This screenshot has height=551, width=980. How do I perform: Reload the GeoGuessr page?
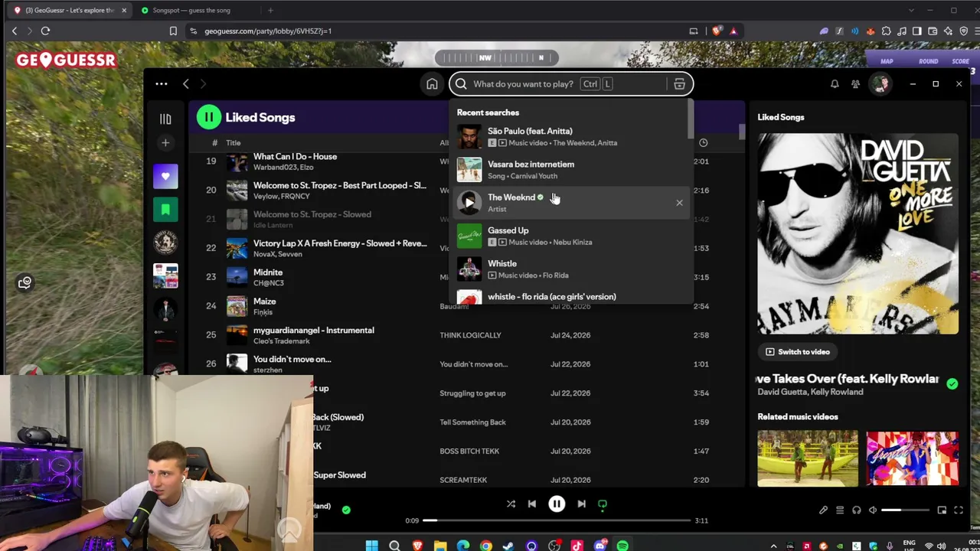point(45,31)
